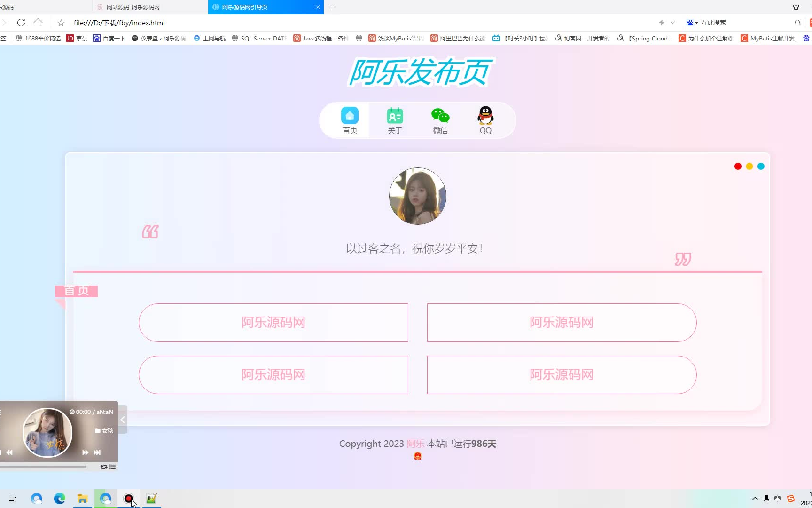Toggle the playback repeat mode icon
812x508 pixels.
point(103,467)
